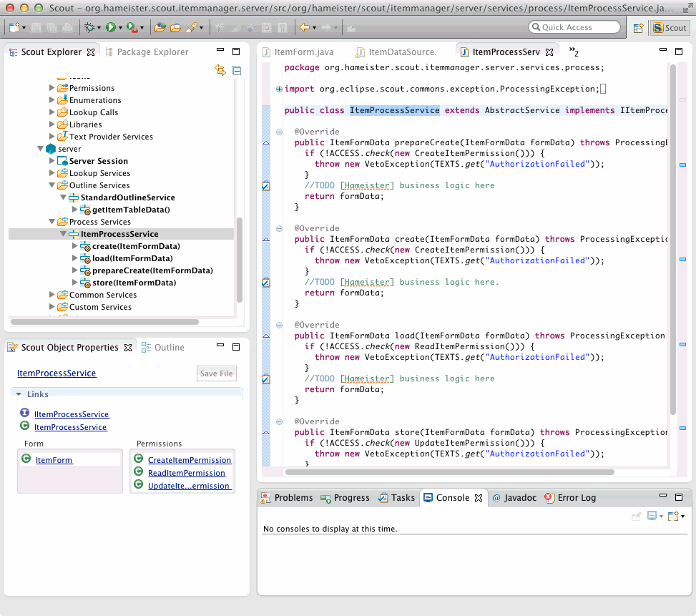Click TODO task marker beside prepareCreate method
The image size is (696, 616).
tap(265, 186)
